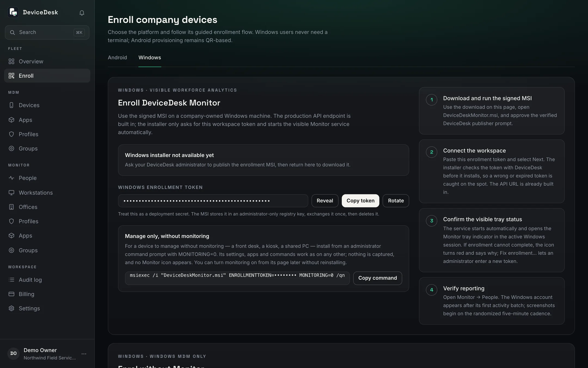Select the Windows tab

[150, 58]
